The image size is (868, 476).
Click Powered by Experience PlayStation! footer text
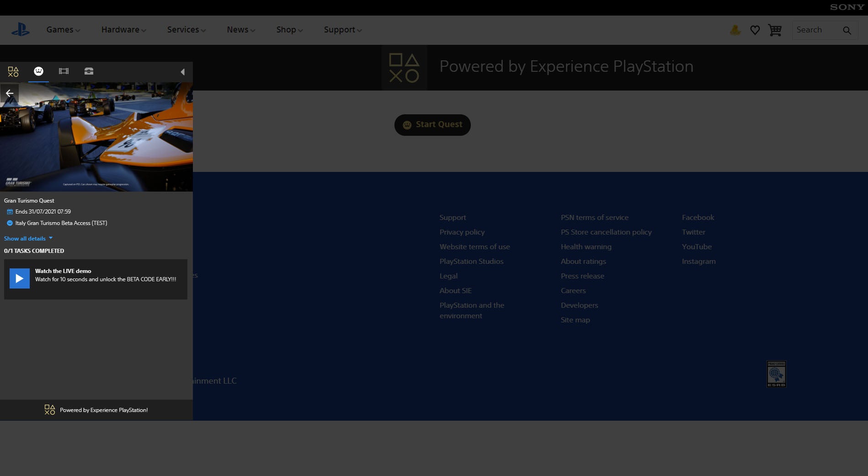click(104, 410)
